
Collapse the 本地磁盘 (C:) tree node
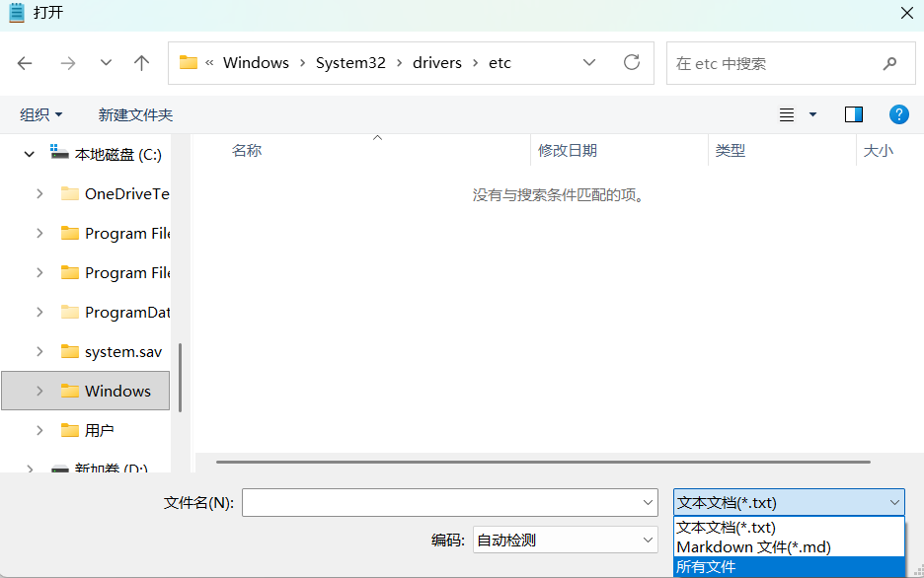click(29, 155)
